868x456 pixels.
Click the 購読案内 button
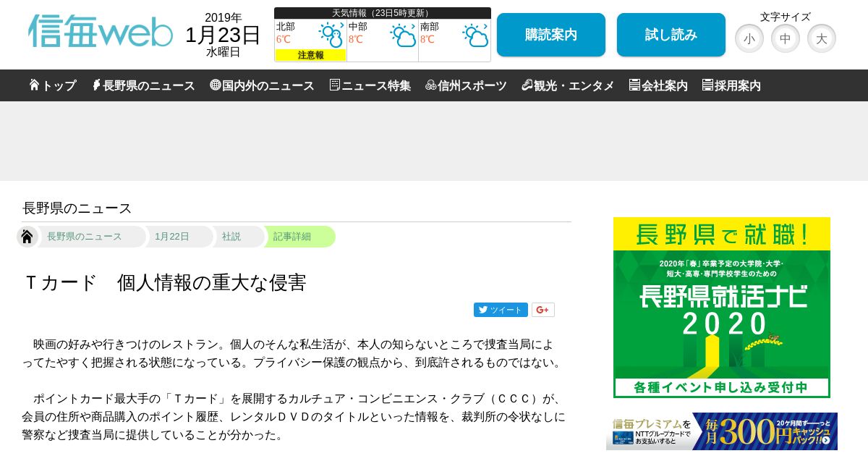(551, 35)
